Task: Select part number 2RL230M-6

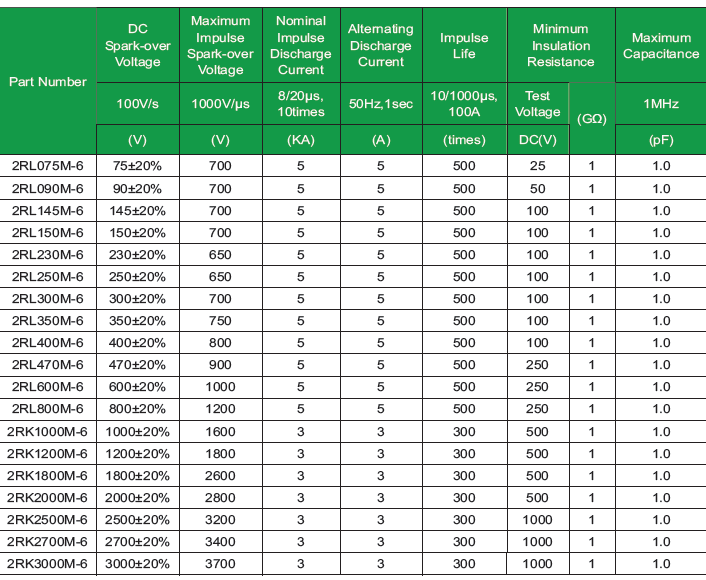Action: tap(48, 255)
